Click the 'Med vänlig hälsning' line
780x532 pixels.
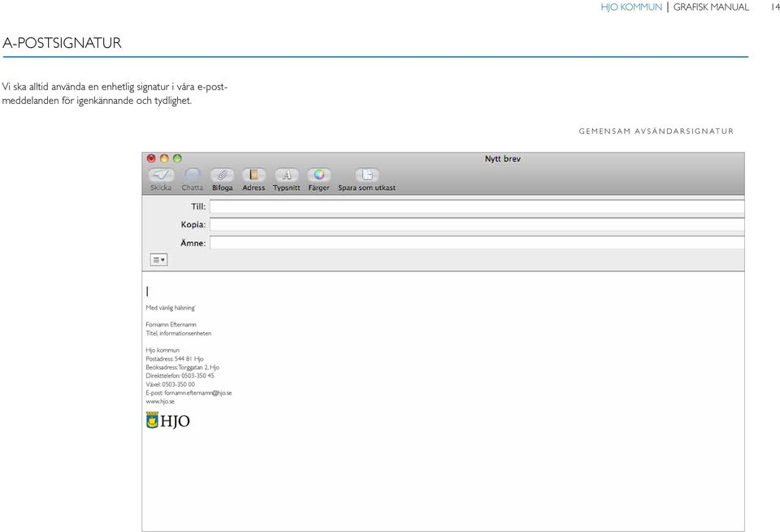point(170,308)
